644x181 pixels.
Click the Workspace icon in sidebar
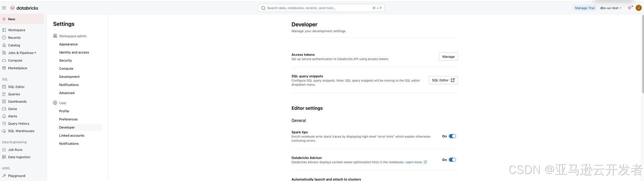pyautogui.click(x=4, y=30)
